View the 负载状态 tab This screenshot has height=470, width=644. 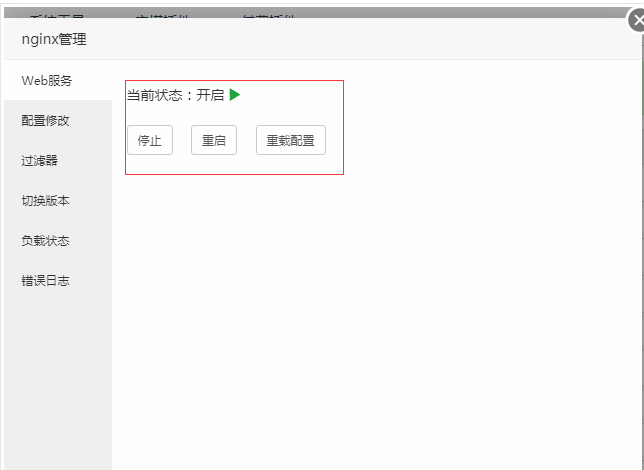coord(58,240)
